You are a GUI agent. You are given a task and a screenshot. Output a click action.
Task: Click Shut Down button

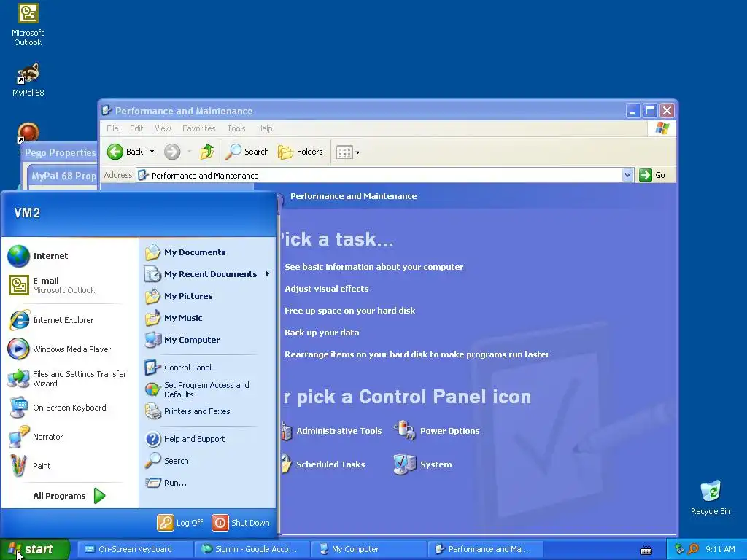click(241, 523)
